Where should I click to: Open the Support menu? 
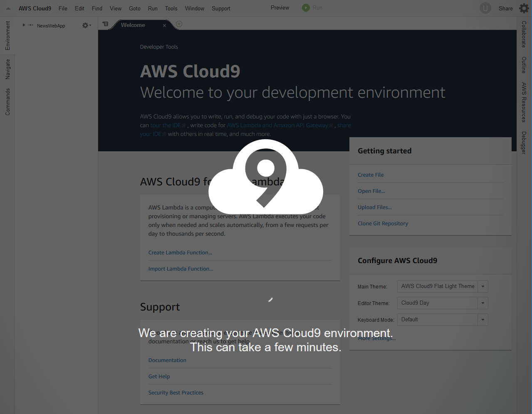tap(221, 8)
